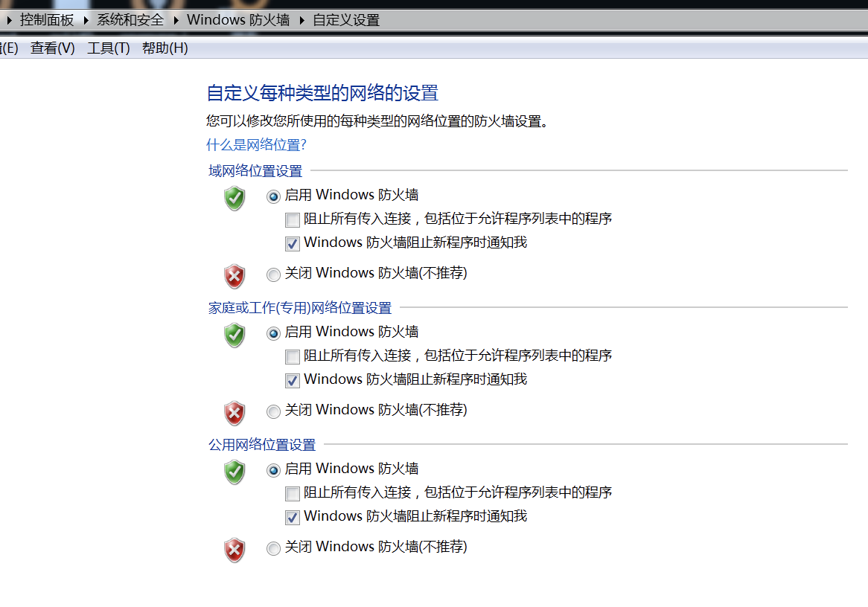Select 启用 Windows 防火墙 for 域网络
The height and width of the screenshot is (607, 868).
[274, 196]
